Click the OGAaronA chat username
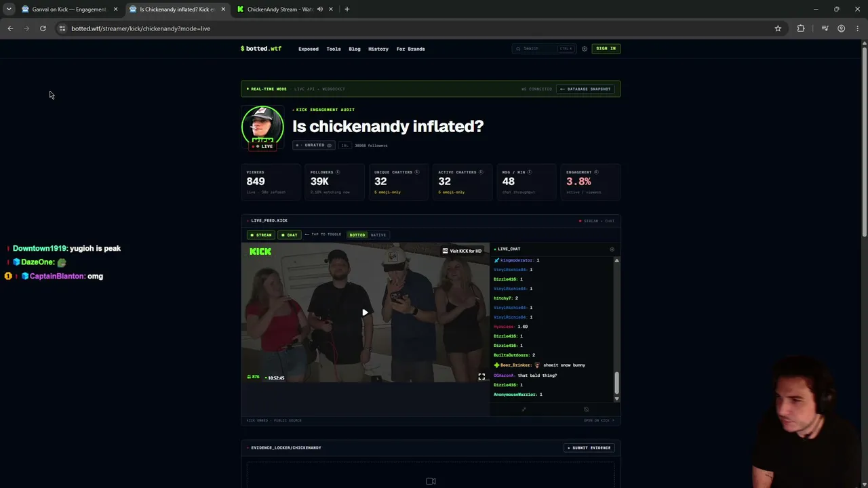The width and height of the screenshot is (868, 488). (504, 375)
